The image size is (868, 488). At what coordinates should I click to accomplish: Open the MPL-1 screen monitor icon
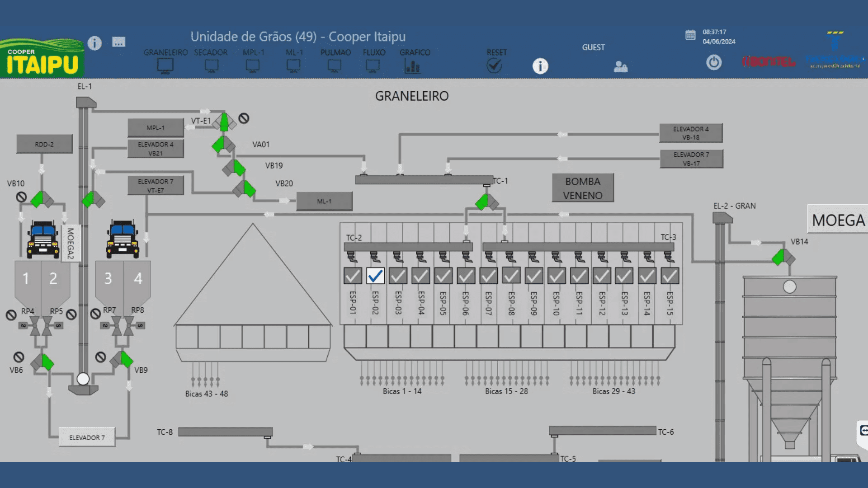point(253,66)
